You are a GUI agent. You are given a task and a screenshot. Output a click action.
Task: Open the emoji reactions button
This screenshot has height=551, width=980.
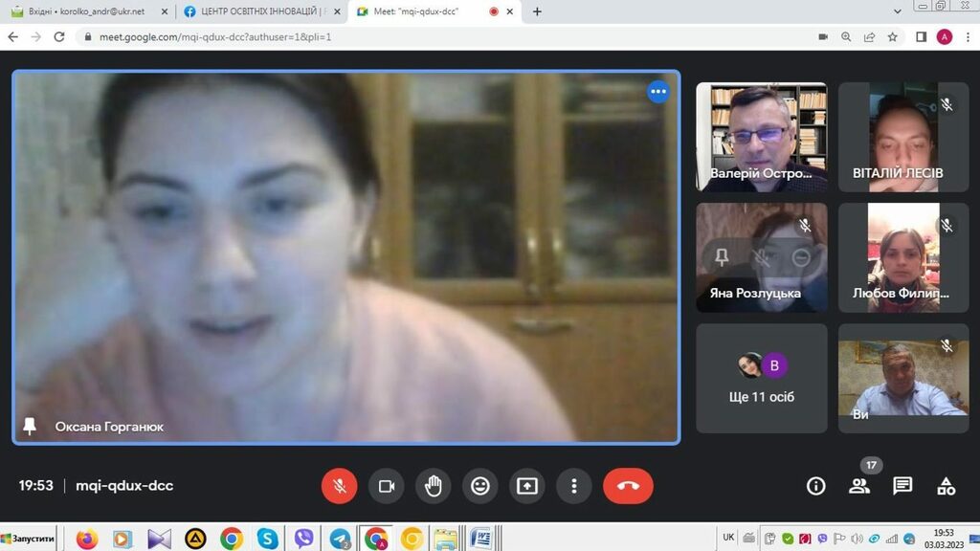pos(480,486)
